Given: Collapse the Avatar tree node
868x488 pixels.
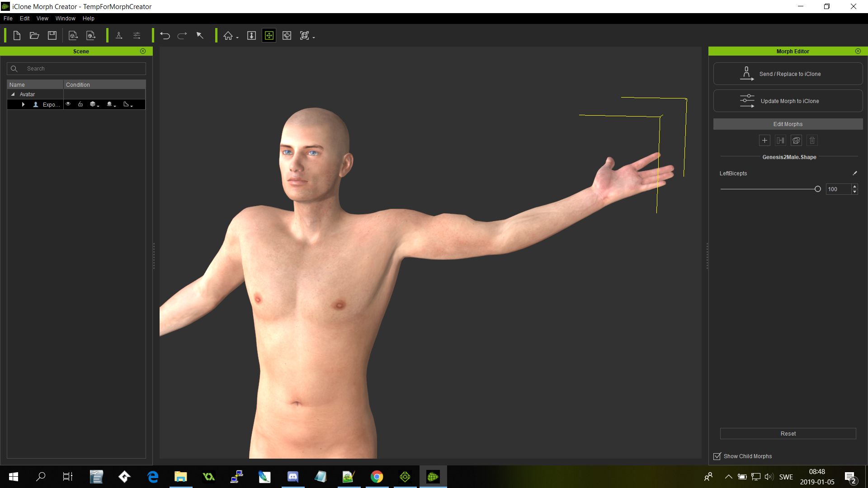Looking at the screenshot, I should coord(13,94).
